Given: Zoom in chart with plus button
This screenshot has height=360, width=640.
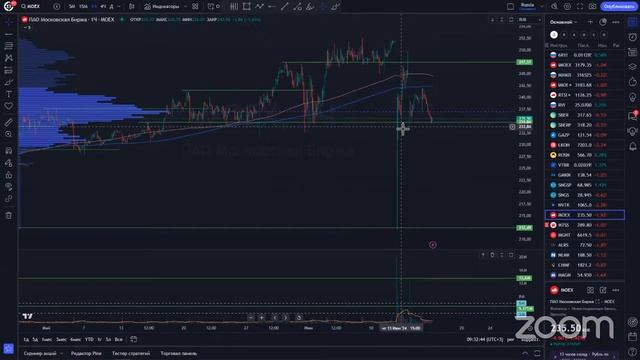Looking at the screenshot, I should (262, 318).
